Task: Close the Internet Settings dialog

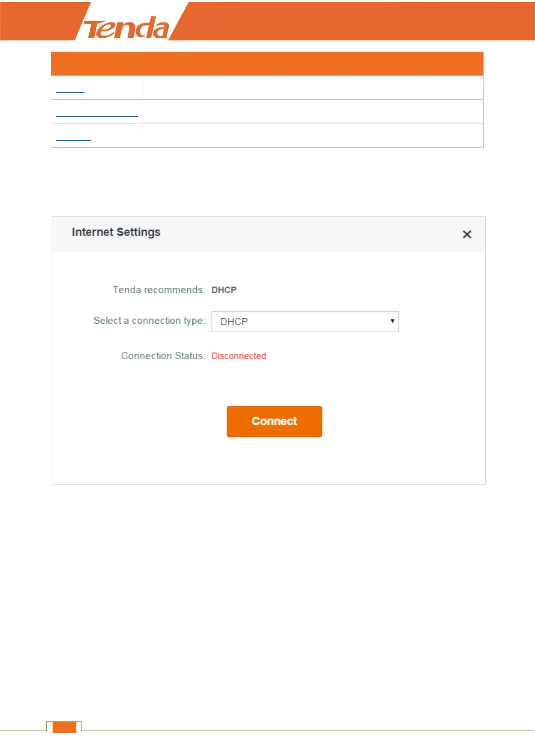Action: (467, 234)
